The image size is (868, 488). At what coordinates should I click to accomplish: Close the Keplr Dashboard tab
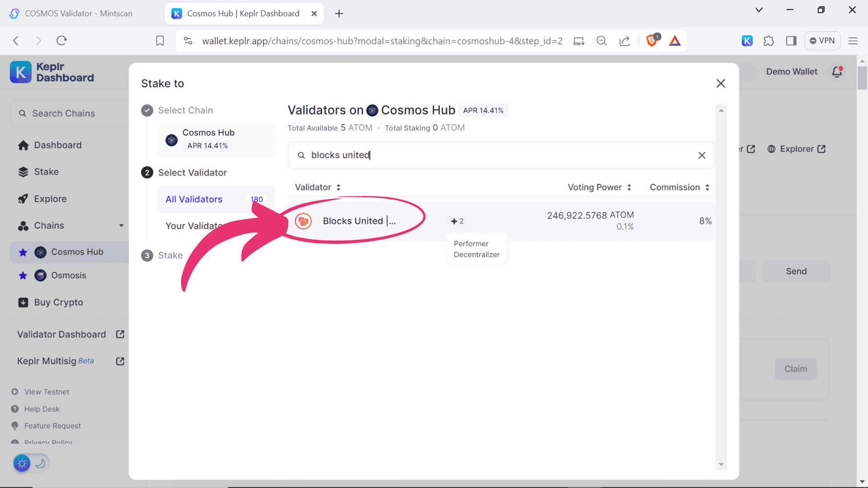(314, 14)
